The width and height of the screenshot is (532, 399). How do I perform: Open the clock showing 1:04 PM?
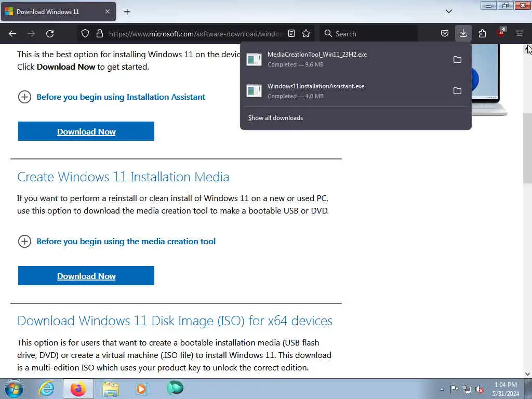506,389
